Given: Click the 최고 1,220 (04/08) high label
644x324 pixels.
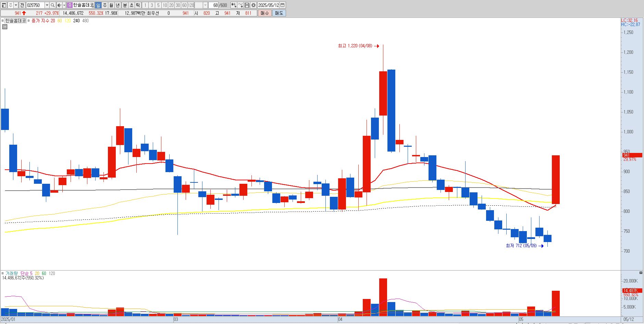Looking at the screenshot, I should 355,46.
